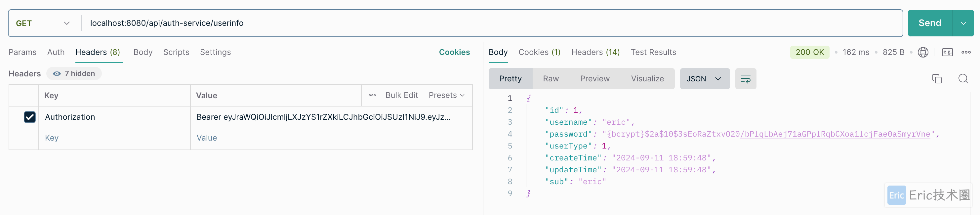Click the request URL field

click(492, 23)
